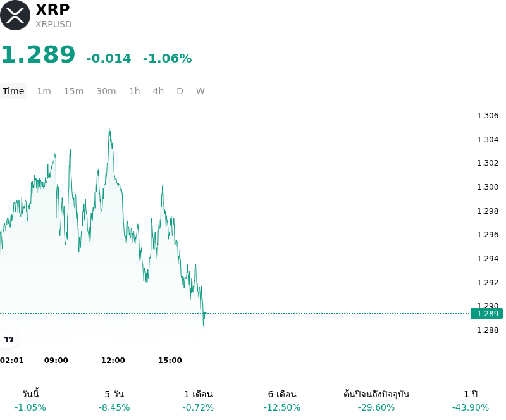This screenshot has height=420, width=506.
Task: Select the วันนี้ performance range
Action: point(30,400)
